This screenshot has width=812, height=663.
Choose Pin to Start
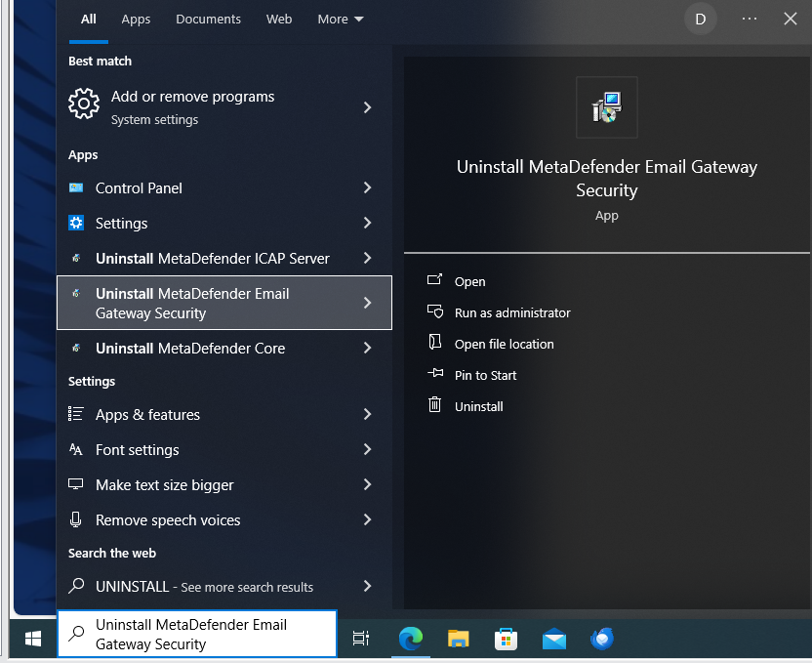485,375
